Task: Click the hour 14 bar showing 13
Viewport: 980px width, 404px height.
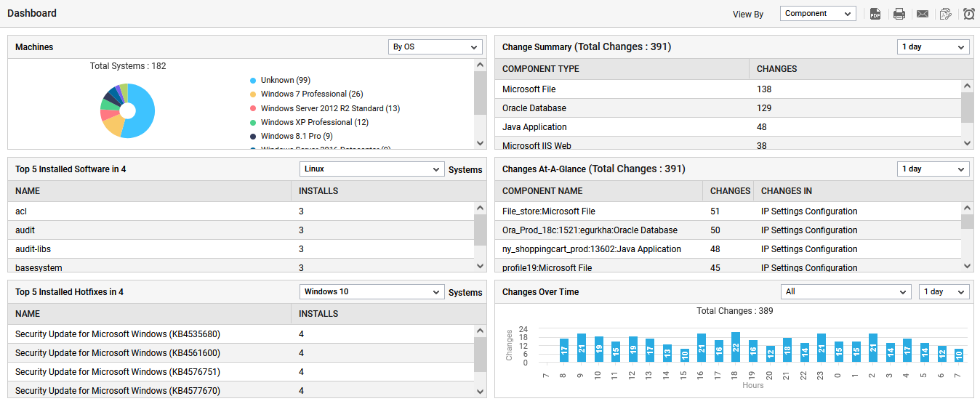Action: [667, 354]
